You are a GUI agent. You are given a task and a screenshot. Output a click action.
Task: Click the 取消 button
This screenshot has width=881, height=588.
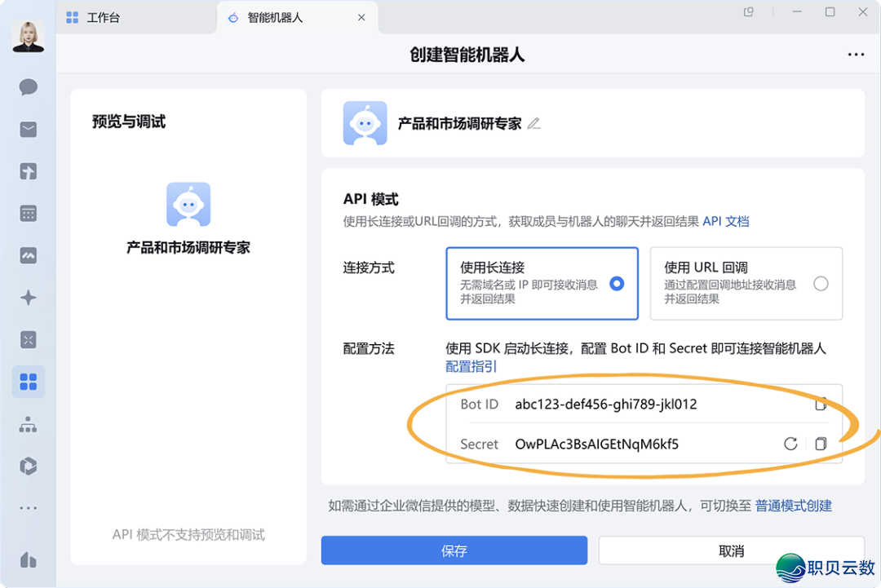(x=731, y=550)
